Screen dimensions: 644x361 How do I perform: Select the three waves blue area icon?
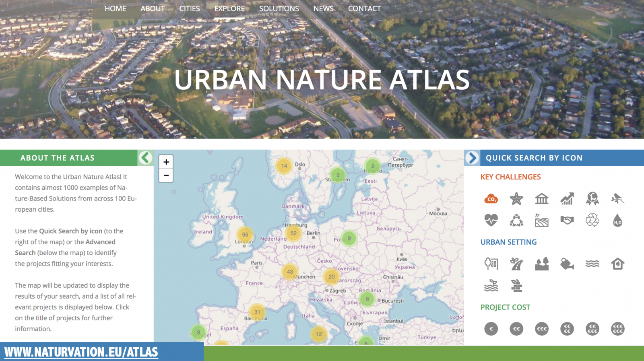click(592, 264)
